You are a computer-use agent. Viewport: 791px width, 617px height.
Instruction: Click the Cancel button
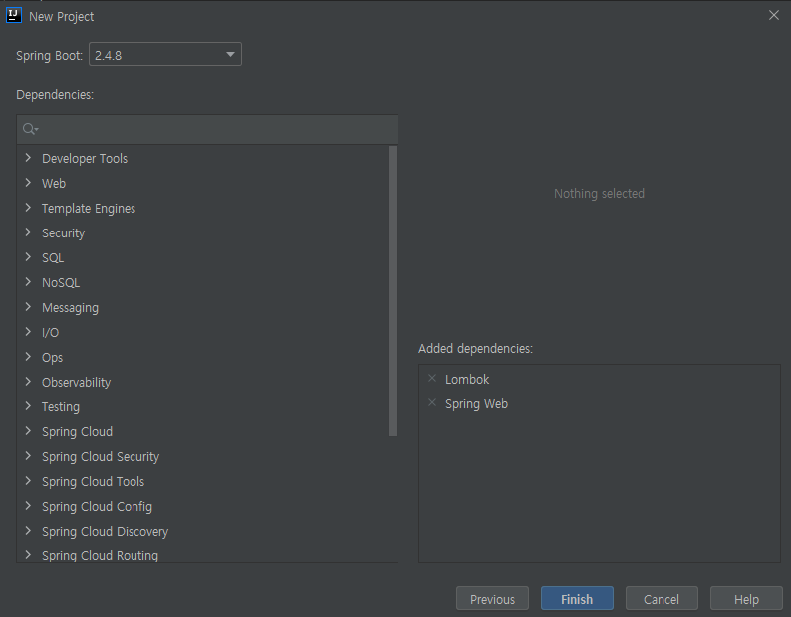661,599
